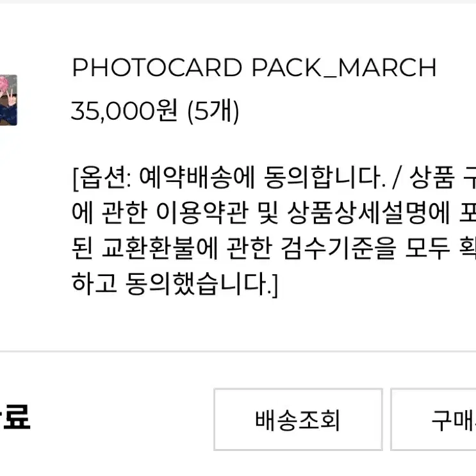
Task: Open the PHOTOCARD PACK_MARCH product title
Action: click(x=254, y=67)
